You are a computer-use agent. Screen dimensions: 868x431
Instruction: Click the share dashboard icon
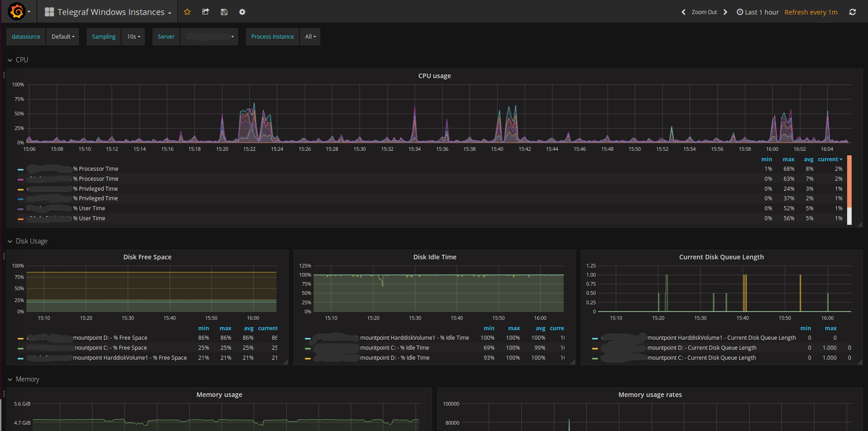(x=206, y=12)
